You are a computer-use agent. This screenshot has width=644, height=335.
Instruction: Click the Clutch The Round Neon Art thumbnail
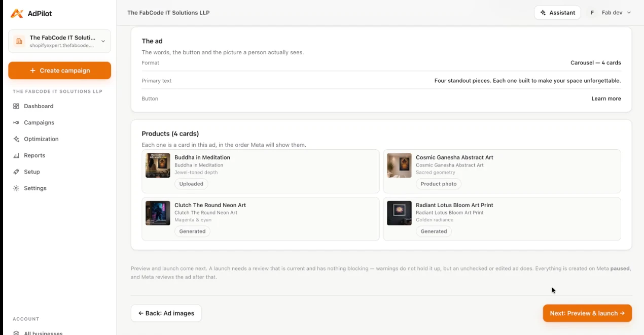coord(158,213)
